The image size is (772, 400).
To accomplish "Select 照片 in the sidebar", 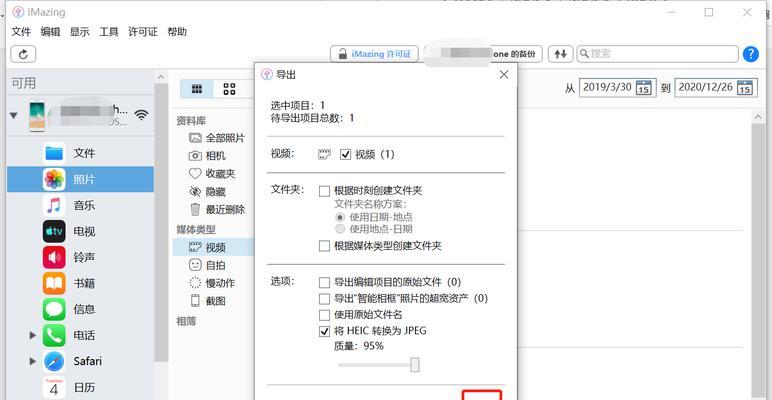I will (x=80, y=179).
